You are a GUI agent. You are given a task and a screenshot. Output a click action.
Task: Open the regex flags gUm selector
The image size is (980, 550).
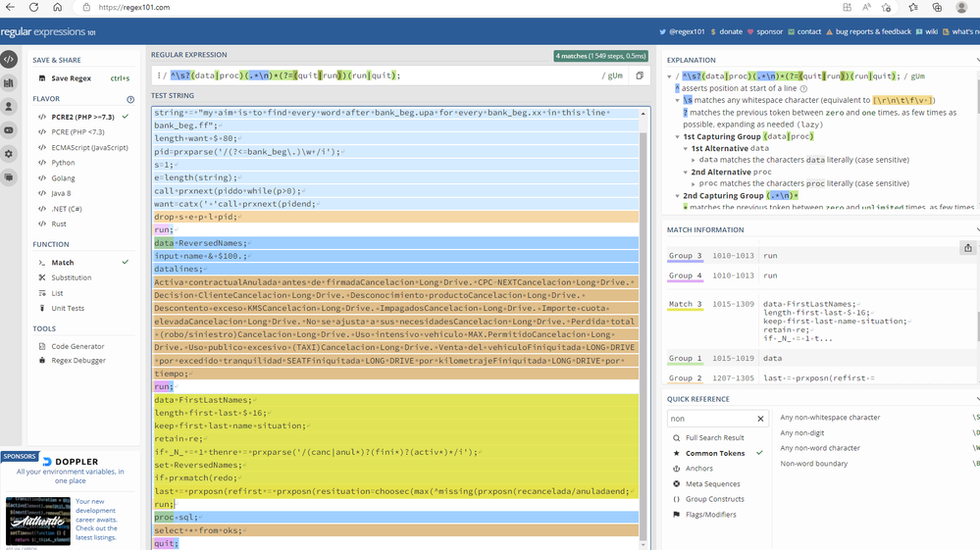616,75
